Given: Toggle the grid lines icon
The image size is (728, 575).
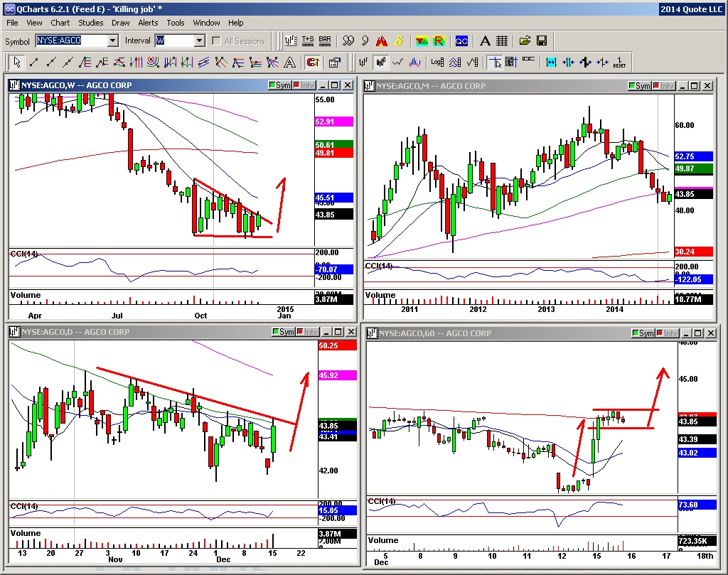Looking at the screenshot, I should (x=502, y=41).
